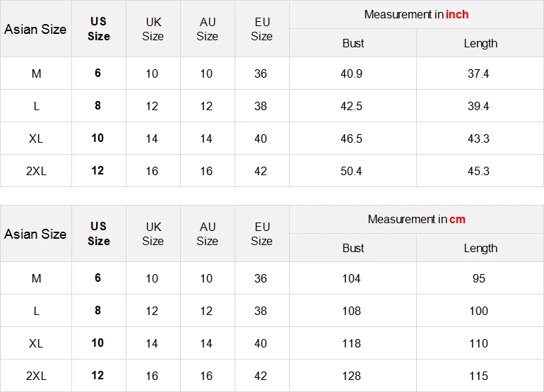Click the 100 length measurement cell
This screenshot has width=544, height=392.
click(x=479, y=311)
